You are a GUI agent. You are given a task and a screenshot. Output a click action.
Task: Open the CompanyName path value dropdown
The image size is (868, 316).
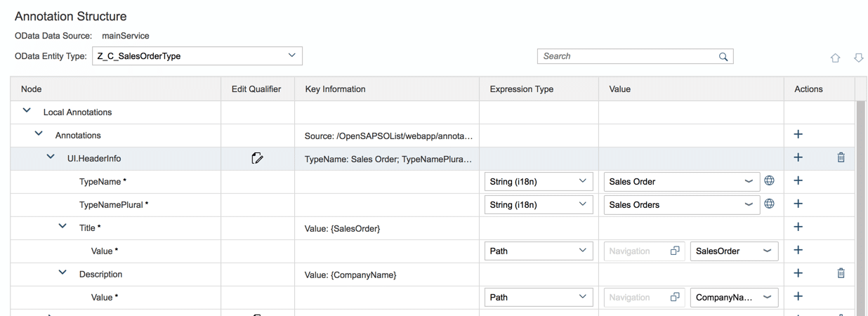767,297
